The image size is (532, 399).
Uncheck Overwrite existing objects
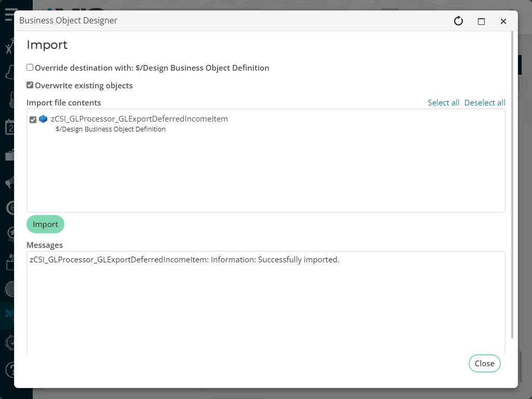(x=30, y=85)
